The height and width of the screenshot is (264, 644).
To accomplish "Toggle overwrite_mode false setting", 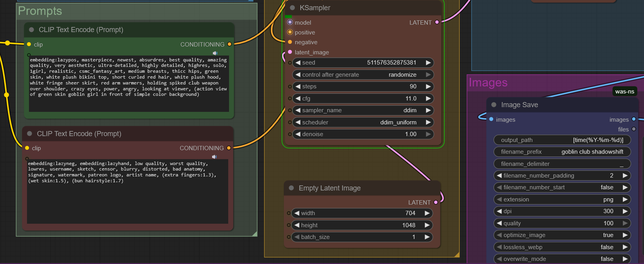I will [x=562, y=259].
